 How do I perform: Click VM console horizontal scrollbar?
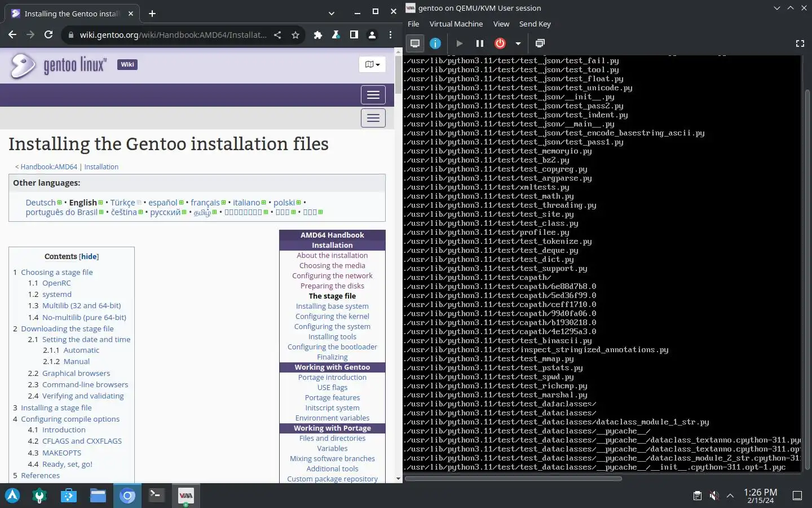[513, 479]
